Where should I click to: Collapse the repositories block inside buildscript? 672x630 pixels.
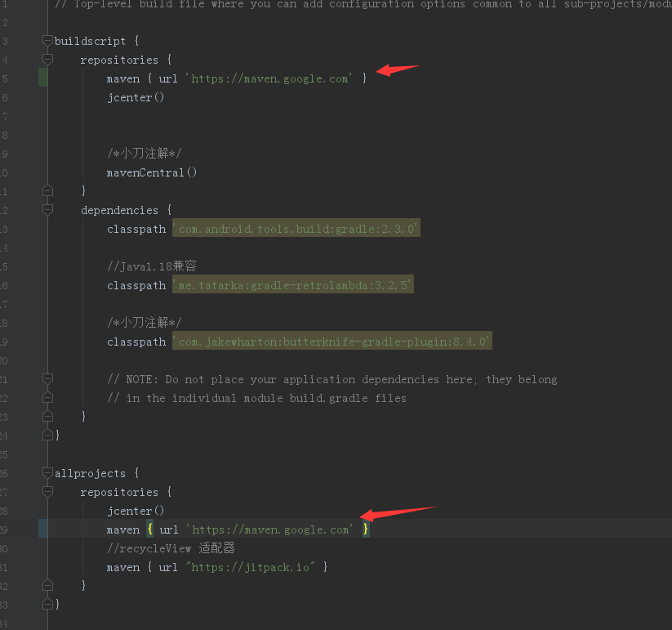pyautogui.click(x=47, y=60)
